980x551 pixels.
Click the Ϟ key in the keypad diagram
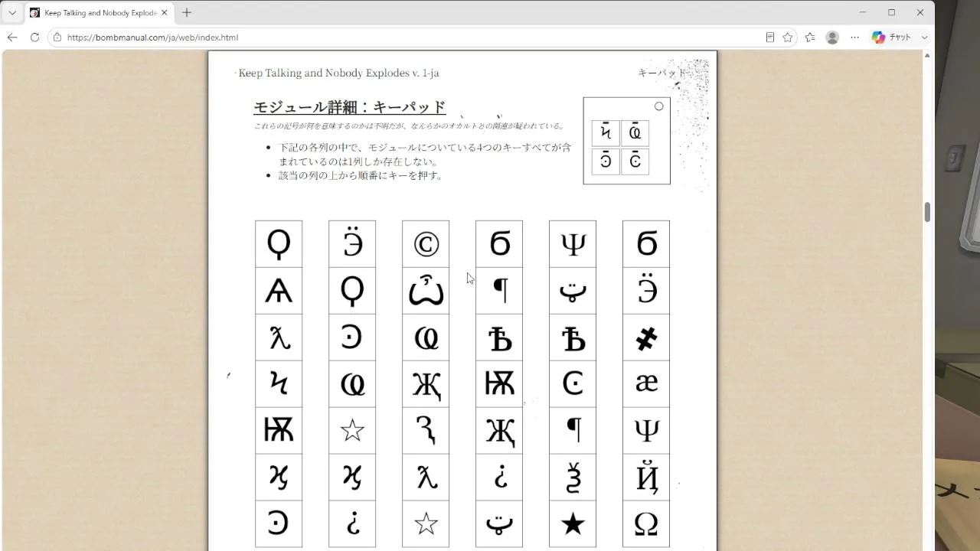click(606, 133)
